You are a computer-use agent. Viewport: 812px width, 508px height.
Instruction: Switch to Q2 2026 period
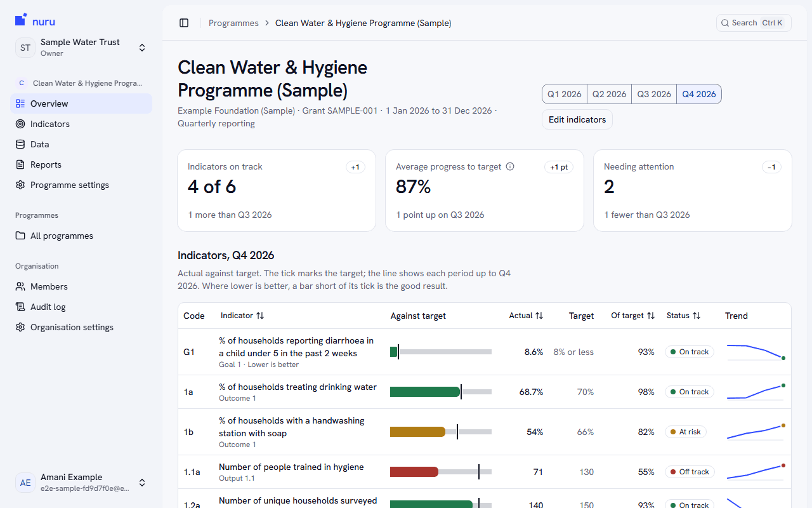[x=609, y=94]
